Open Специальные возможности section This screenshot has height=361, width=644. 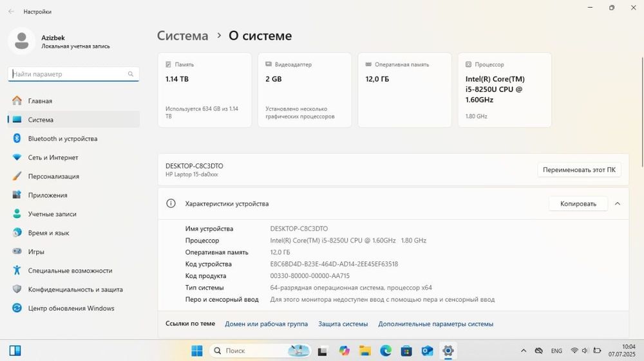tap(73, 271)
